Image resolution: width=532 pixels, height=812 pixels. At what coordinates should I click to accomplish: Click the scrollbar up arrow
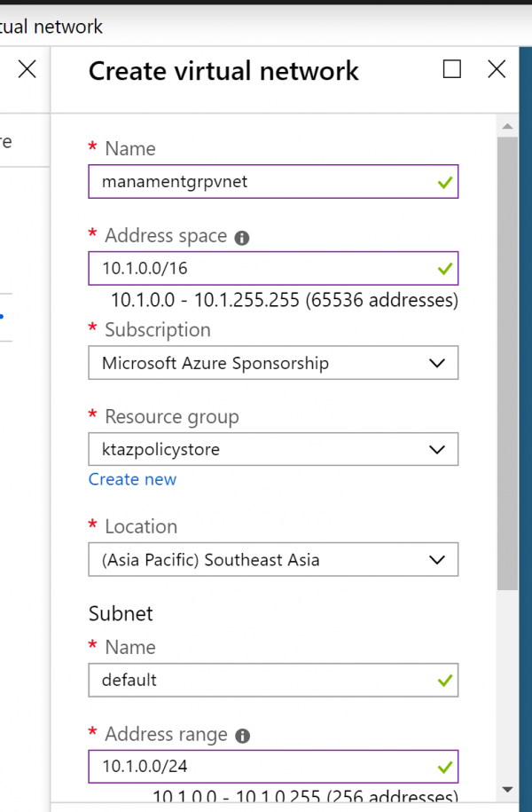(x=507, y=126)
